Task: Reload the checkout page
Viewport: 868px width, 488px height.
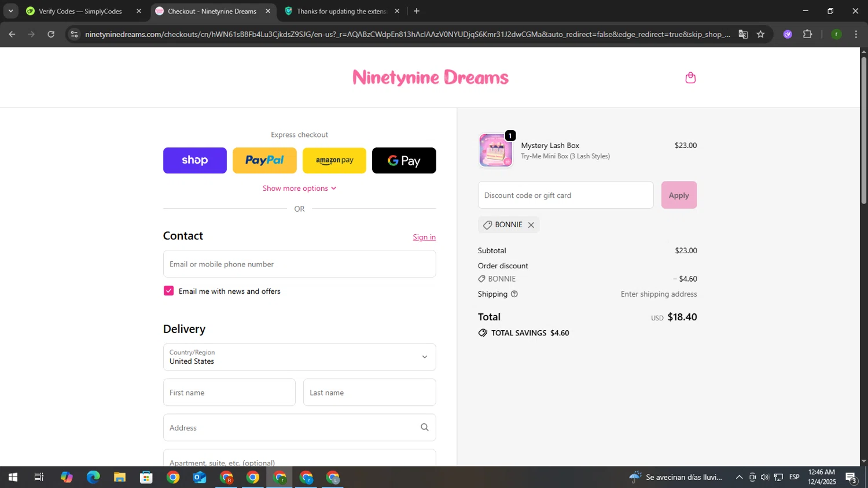Action: (x=51, y=34)
